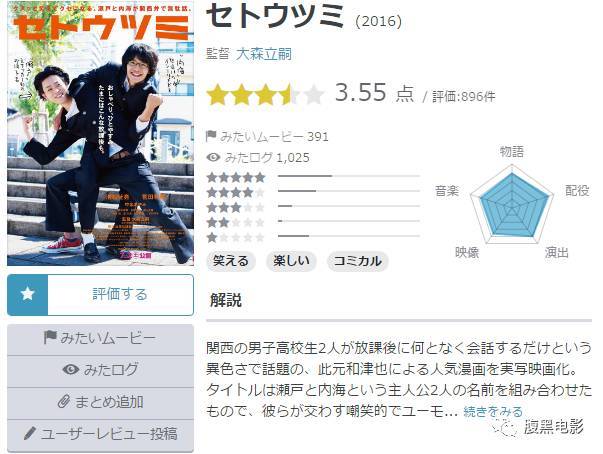The width and height of the screenshot is (603, 454).
Task: Open the 解説 section heading
Action: coord(226,300)
